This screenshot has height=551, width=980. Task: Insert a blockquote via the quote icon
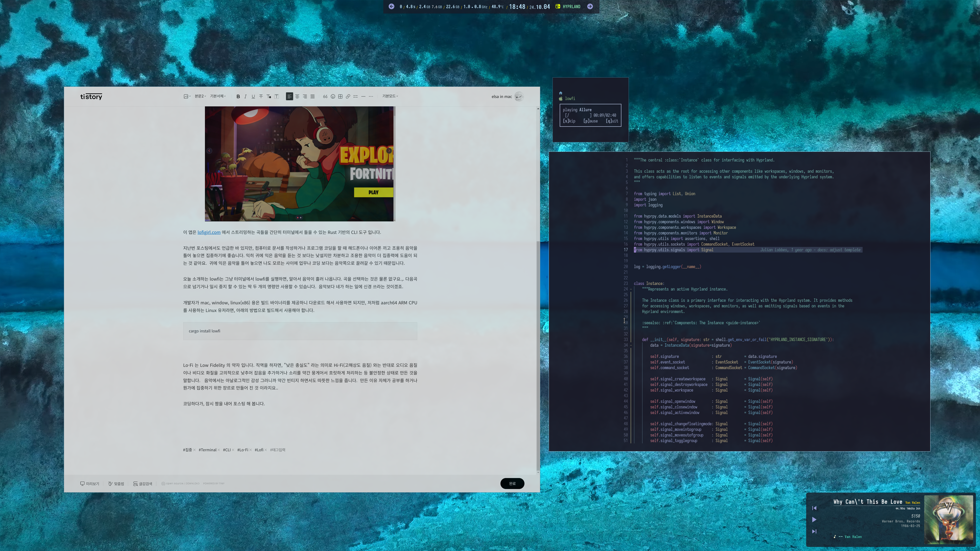(325, 97)
